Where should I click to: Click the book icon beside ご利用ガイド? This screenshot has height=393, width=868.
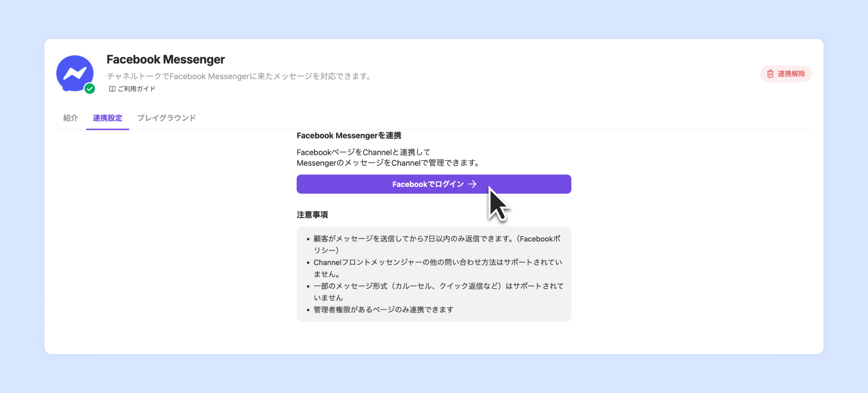coord(112,89)
